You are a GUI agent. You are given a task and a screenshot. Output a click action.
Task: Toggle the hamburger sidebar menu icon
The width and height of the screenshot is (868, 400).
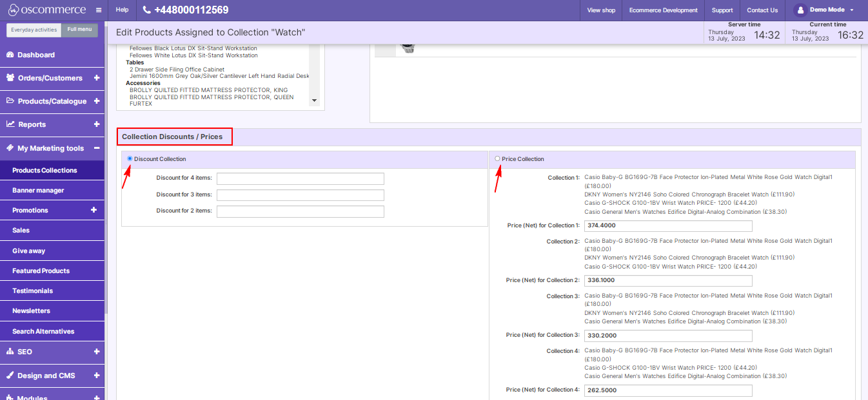point(99,10)
